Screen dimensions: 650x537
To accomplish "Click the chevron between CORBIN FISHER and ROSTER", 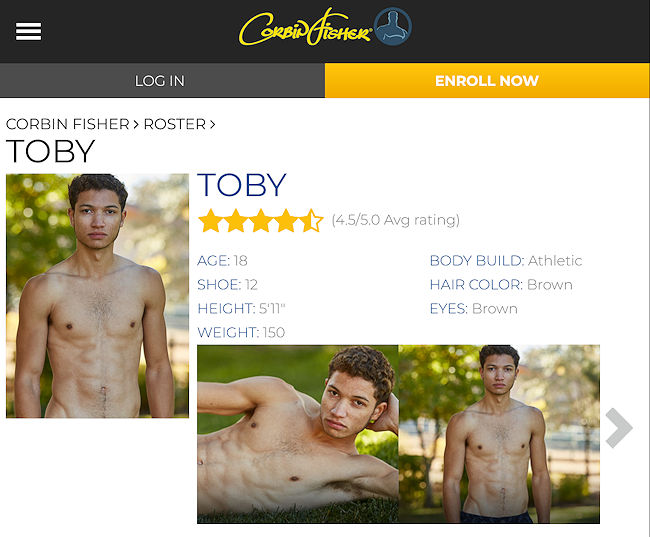I will (x=136, y=124).
